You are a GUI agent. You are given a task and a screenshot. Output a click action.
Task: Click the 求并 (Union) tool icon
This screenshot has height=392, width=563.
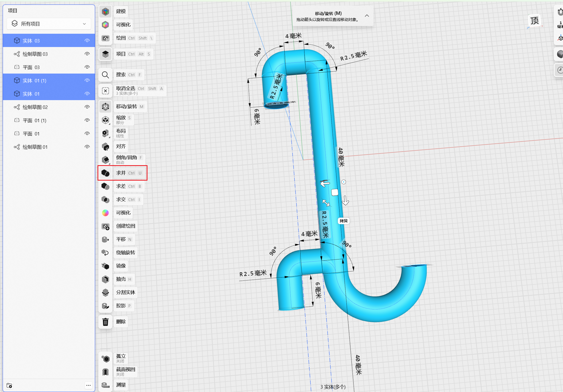click(105, 173)
